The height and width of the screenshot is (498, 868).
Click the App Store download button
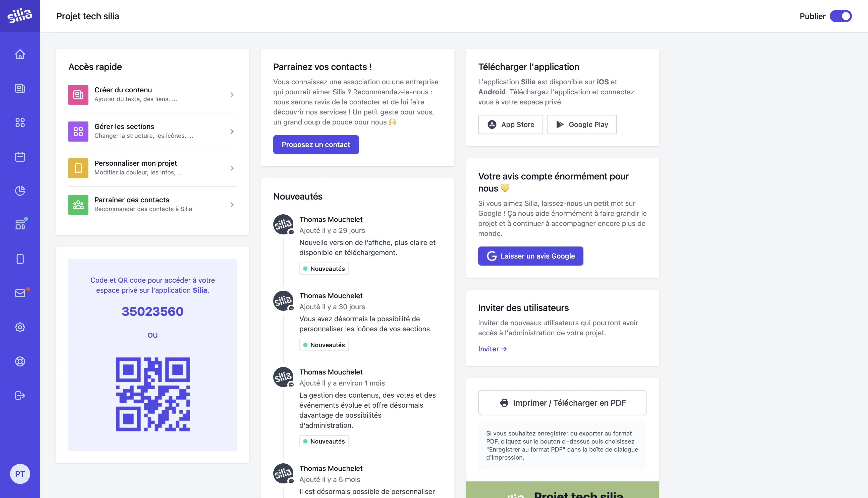[x=510, y=125]
